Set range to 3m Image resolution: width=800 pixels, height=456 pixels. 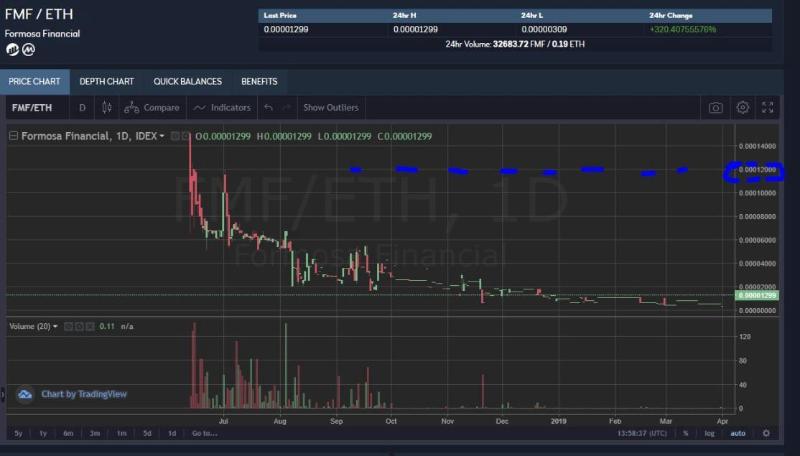click(x=95, y=433)
